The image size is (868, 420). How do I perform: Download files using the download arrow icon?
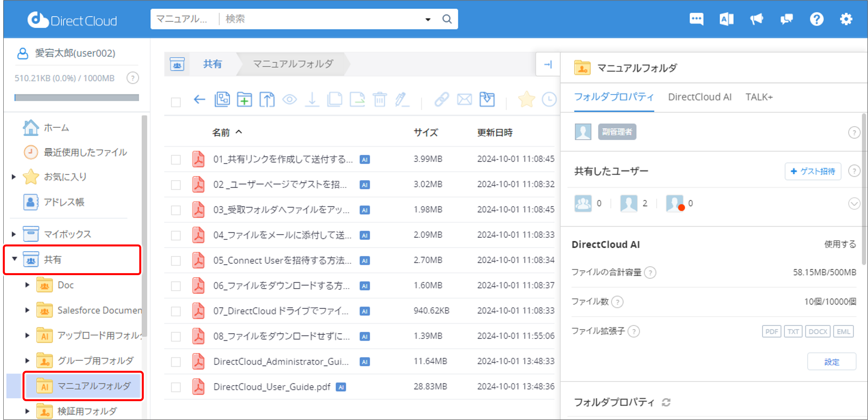(x=312, y=99)
